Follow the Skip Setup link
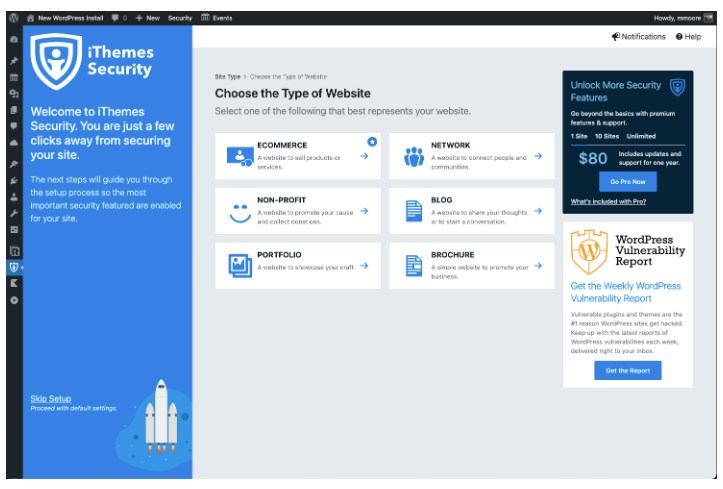The width and height of the screenshot is (723, 489). pos(51,398)
